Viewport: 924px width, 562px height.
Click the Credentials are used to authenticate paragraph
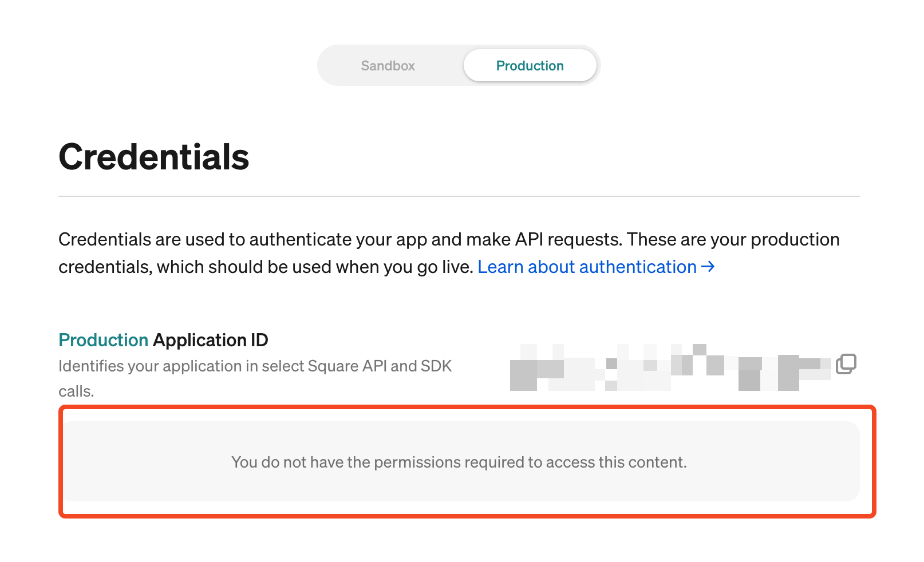click(x=449, y=253)
